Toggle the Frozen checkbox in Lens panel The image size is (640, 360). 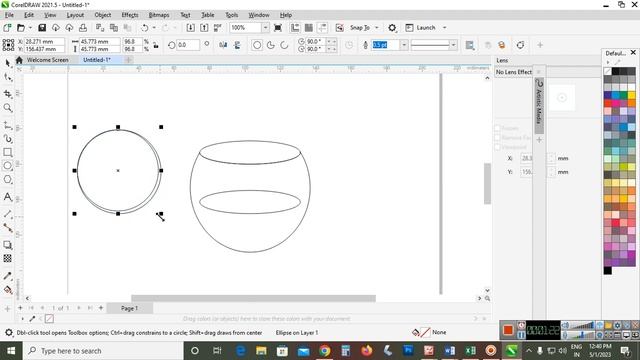click(x=498, y=128)
